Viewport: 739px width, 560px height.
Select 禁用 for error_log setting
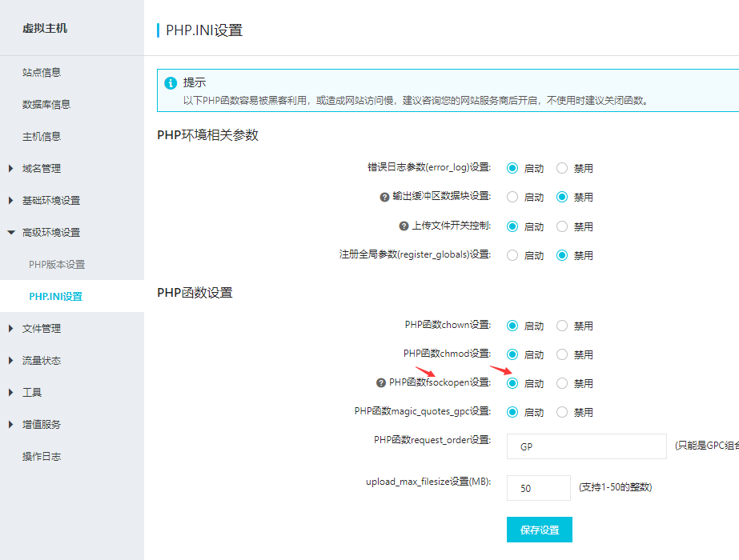click(x=562, y=168)
